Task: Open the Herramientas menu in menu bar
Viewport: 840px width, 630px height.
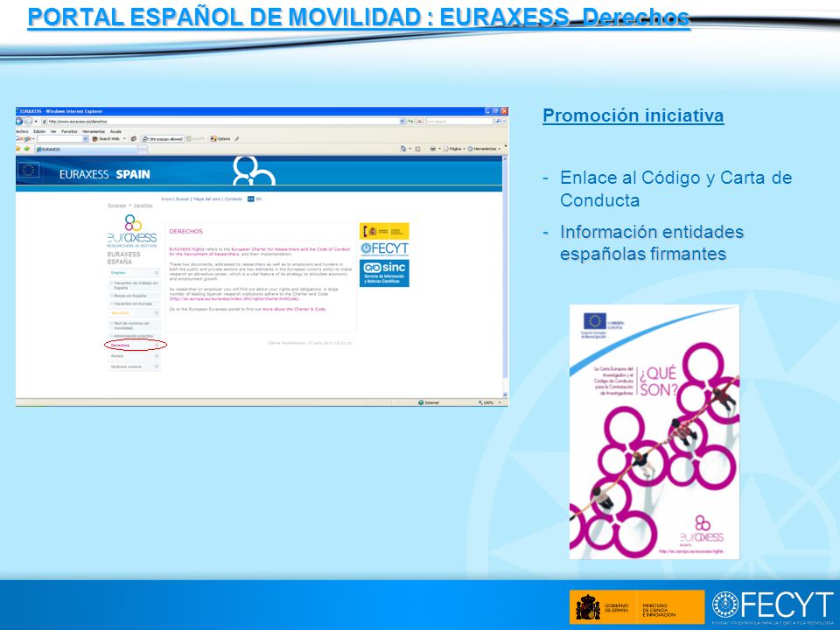Action: (94, 131)
